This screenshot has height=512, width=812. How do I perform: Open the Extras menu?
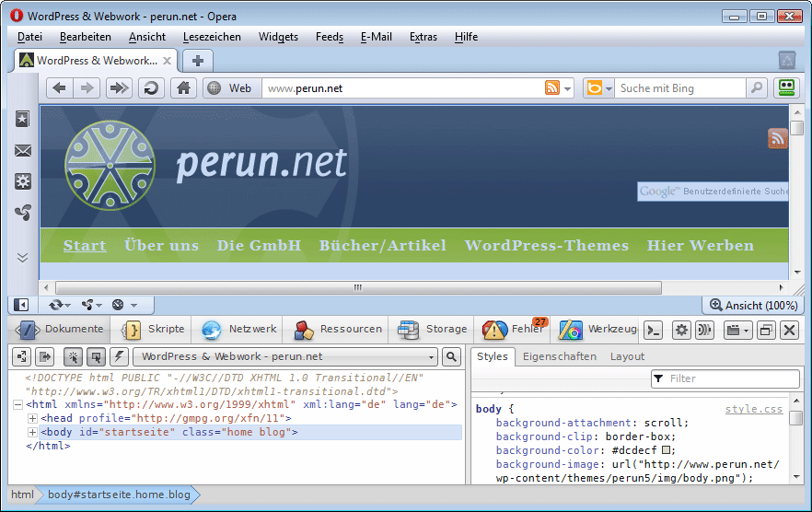[423, 37]
